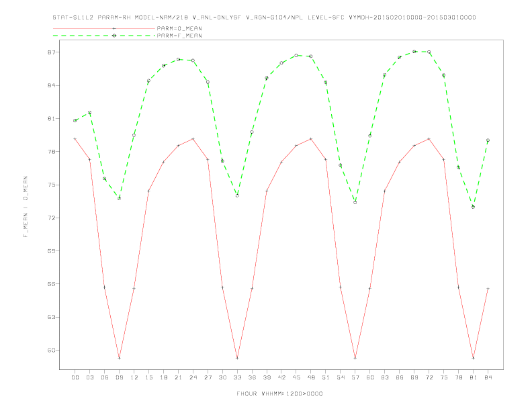Click x-axis forecast hour label 36

[252, 377]
